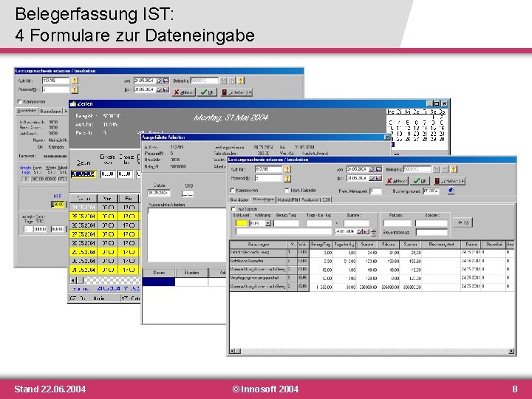Image resolution: width=532 pixels, height=399 pixels.
Task: Toggle Islam. Kalender checkbox
Action: [287, 191]
